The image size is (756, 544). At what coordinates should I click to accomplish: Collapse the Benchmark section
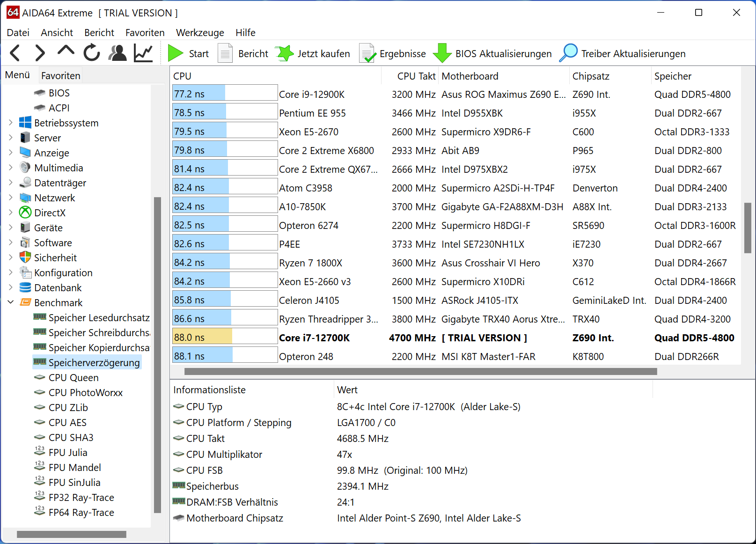(x=10, y=302)
